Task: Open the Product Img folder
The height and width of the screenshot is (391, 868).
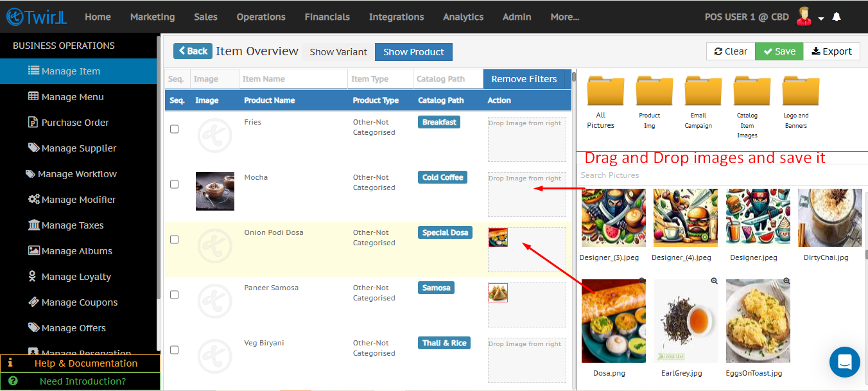Action: coord(654,92)
